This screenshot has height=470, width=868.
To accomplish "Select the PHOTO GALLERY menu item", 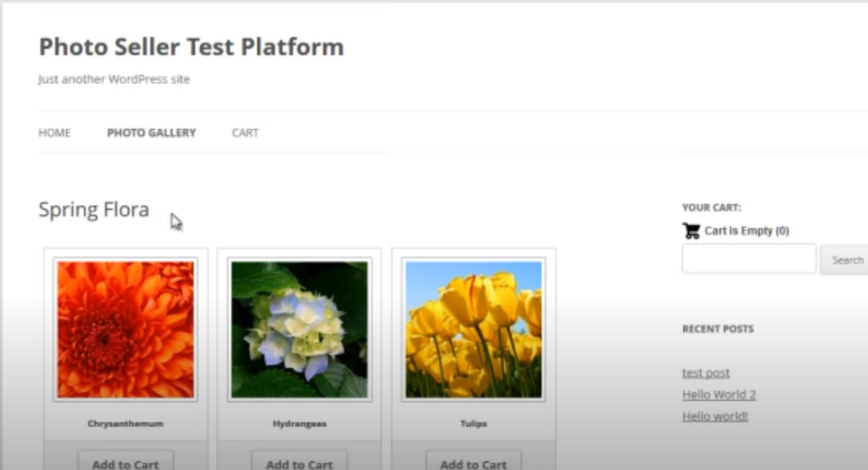I will tap(151, 133).
